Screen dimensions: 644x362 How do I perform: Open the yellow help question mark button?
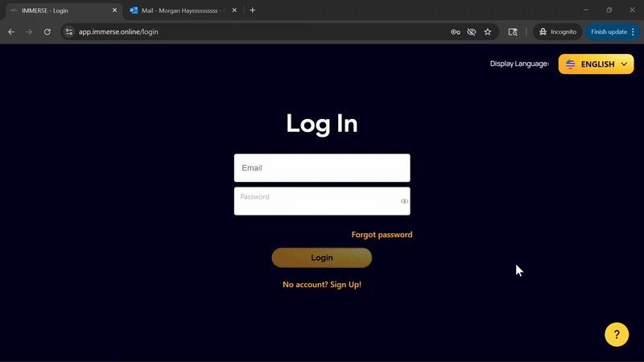point(617,334)
